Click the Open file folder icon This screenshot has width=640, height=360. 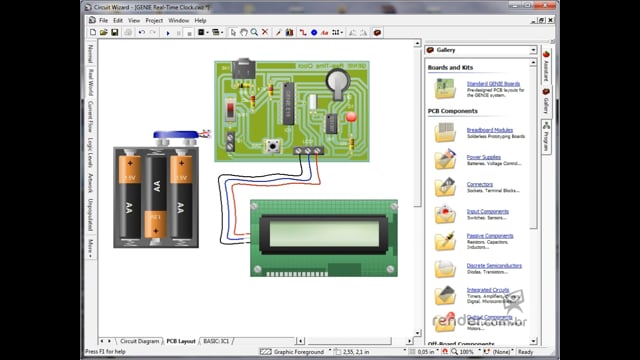[x=104, y=32]
